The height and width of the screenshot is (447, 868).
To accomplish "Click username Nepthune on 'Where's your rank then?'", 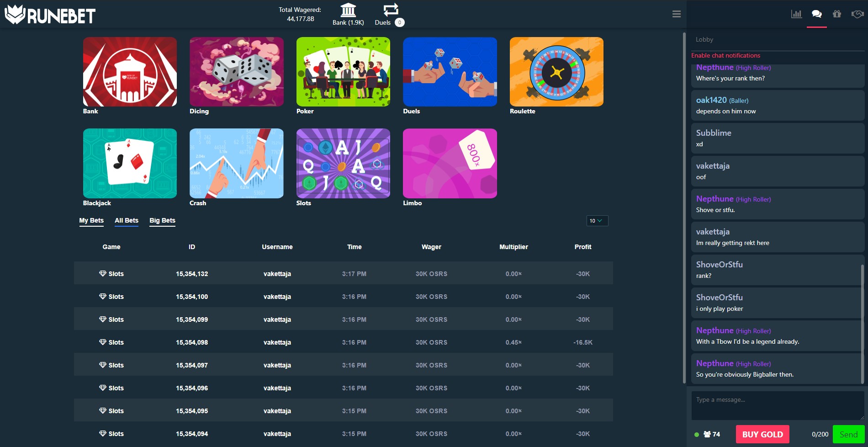I will (715, 67).
